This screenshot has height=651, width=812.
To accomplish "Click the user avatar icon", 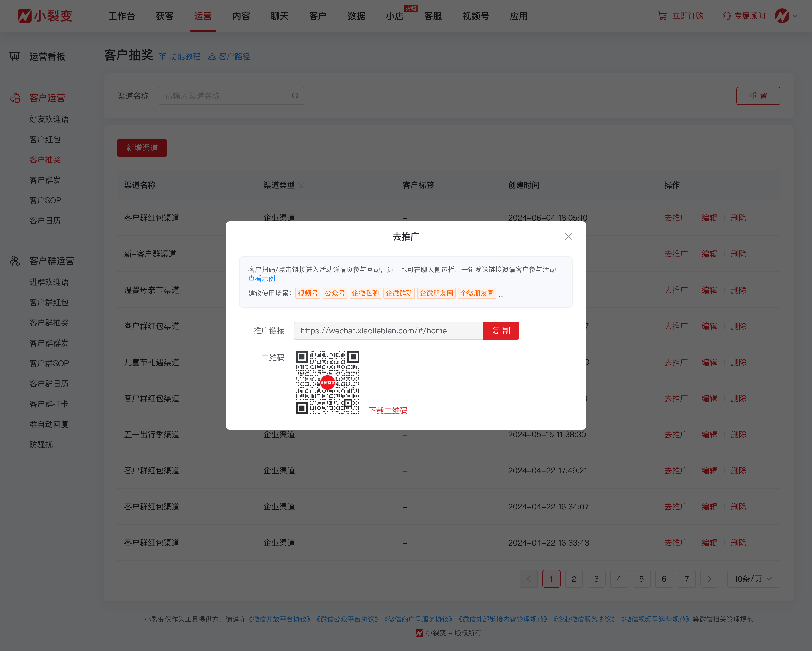I will (x=782, y=16).
